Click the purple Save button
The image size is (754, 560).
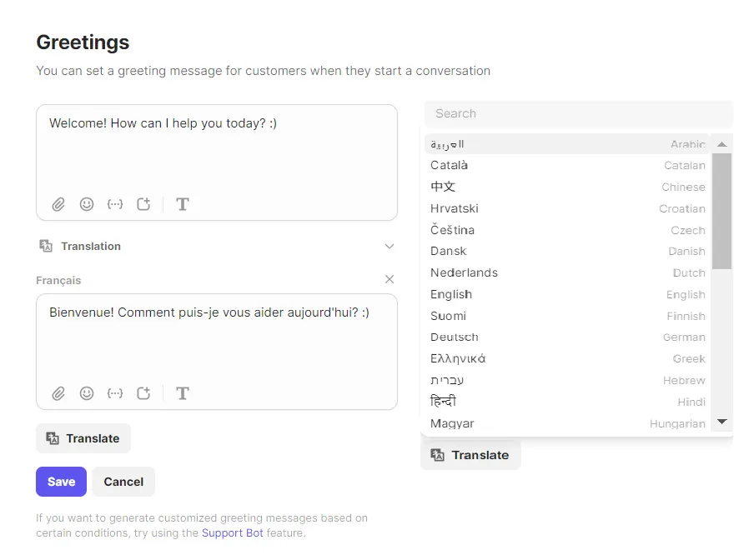coord(61,482)
